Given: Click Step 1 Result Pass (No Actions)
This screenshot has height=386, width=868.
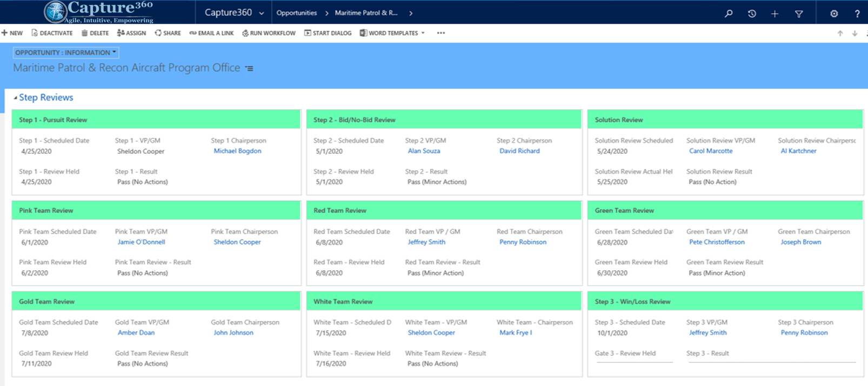Looking at the screenshot, I should (143, 182).
